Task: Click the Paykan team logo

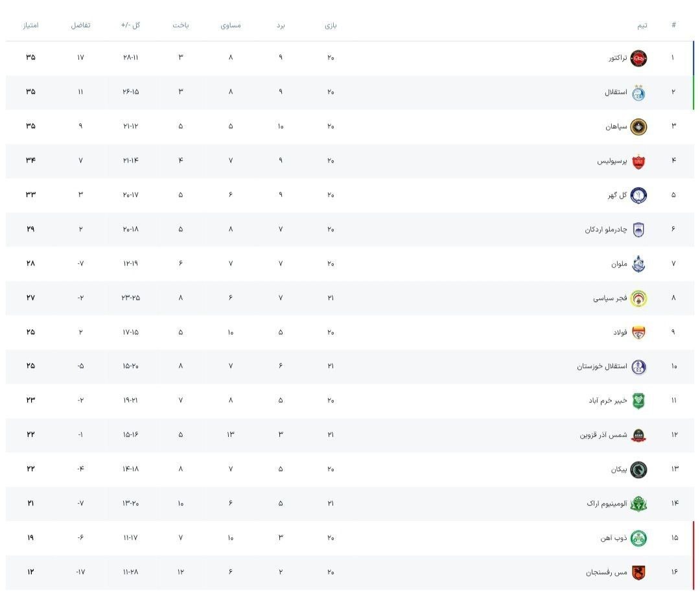Action: (638, 469)
